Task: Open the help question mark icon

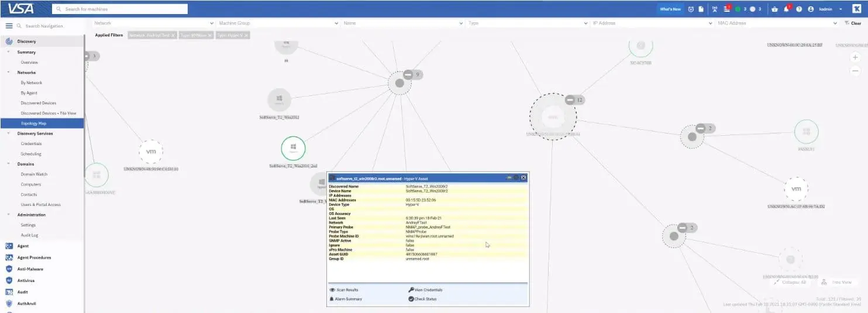Action: click(799, 9)
